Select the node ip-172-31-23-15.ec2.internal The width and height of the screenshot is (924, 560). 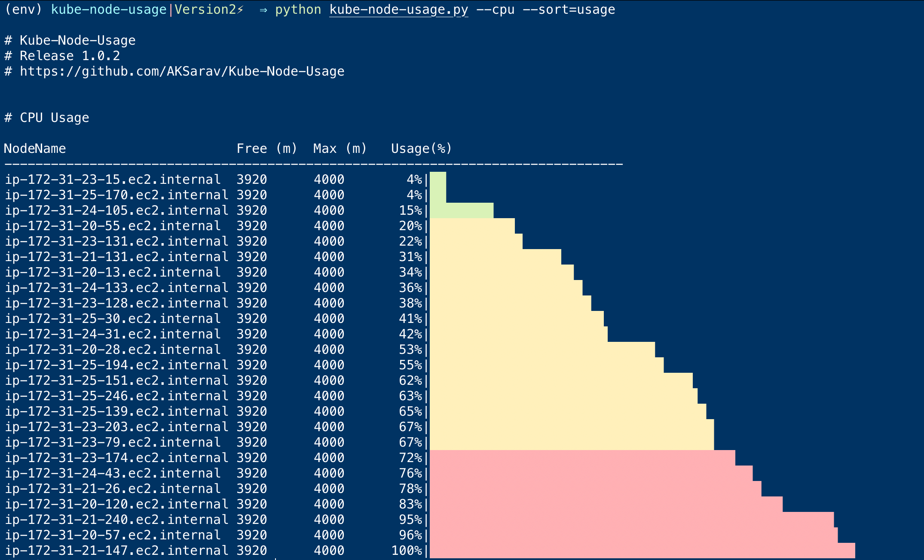[112, 179]
